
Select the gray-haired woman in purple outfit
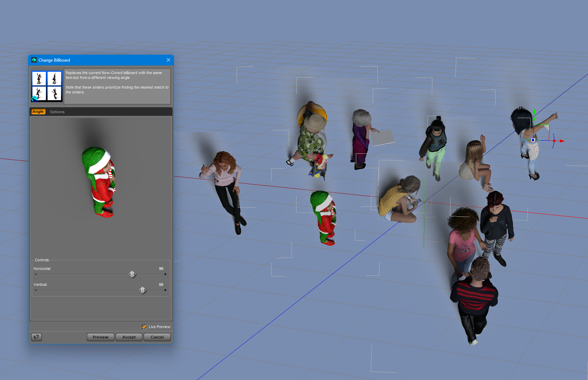362,139
